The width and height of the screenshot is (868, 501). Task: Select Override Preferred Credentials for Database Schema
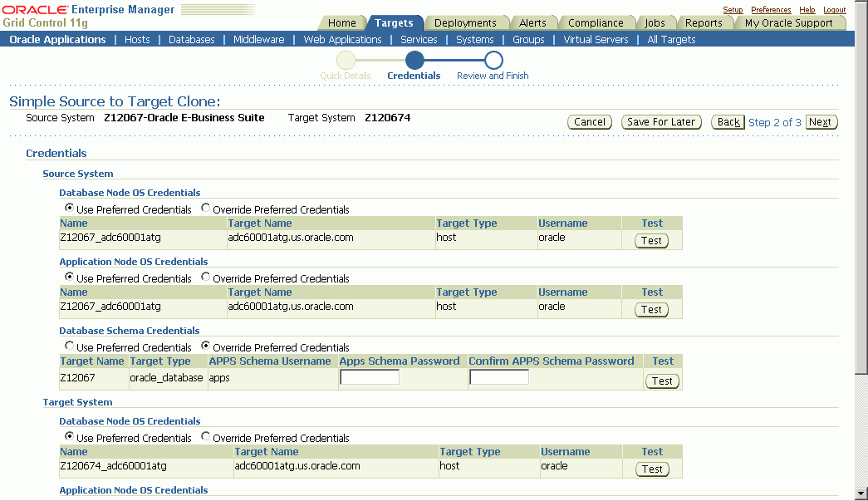point(205,346)
